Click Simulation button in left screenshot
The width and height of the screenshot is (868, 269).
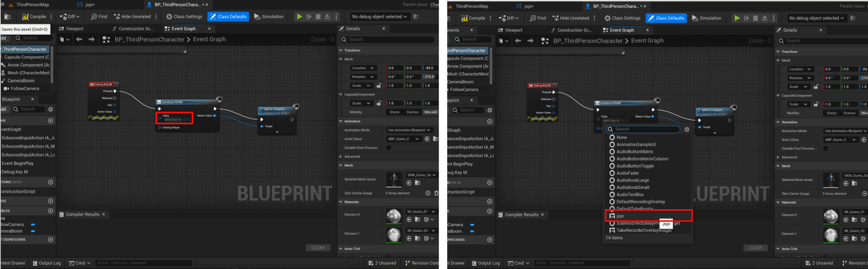tap(269, 17)
